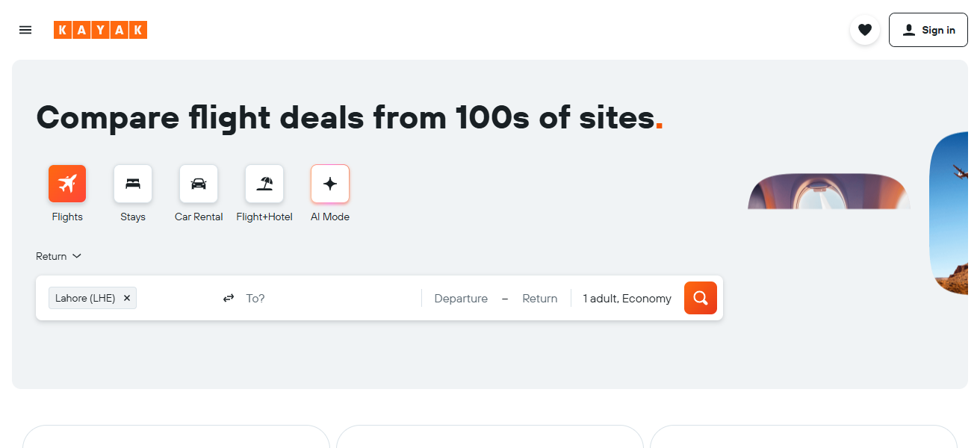
Task: Select Flight+Hotel beach umbrella icon
Action: (x=264, y=184)
